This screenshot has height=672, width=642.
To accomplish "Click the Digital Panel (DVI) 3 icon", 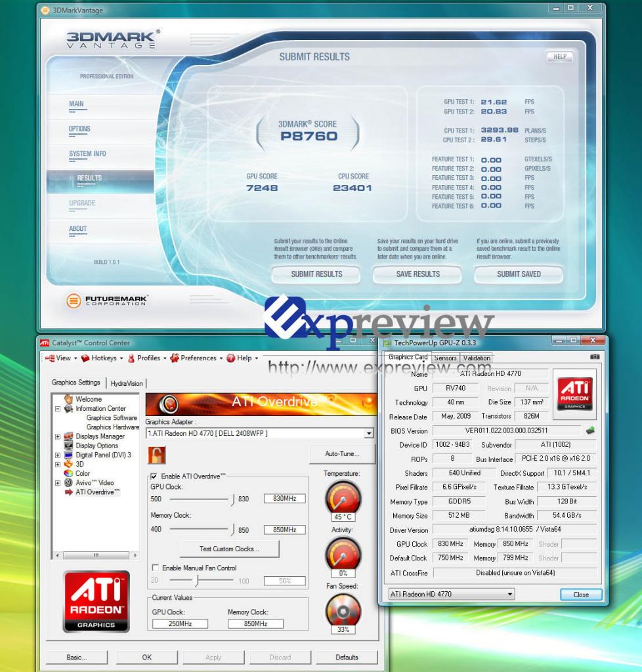I will coord(68,455).
